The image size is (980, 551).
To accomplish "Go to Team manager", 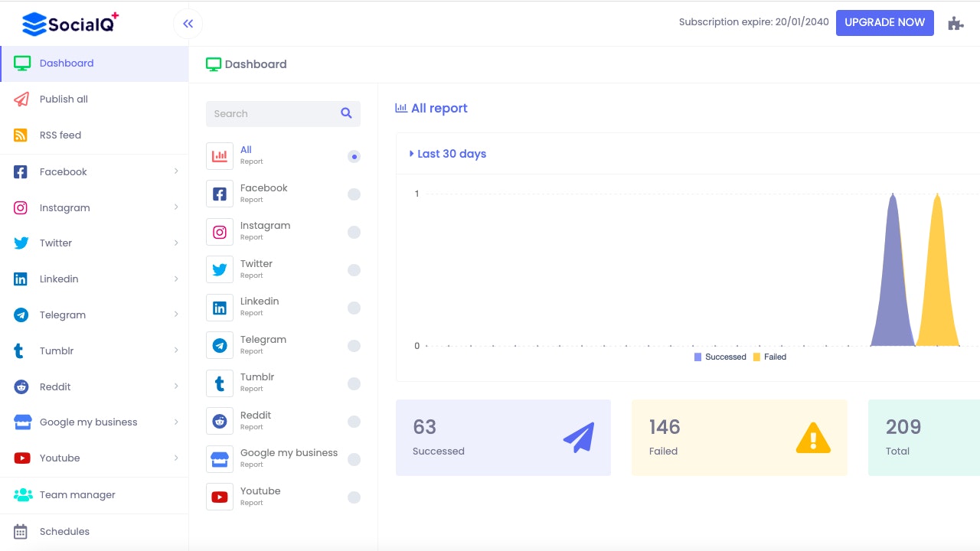I will point(77,494).
